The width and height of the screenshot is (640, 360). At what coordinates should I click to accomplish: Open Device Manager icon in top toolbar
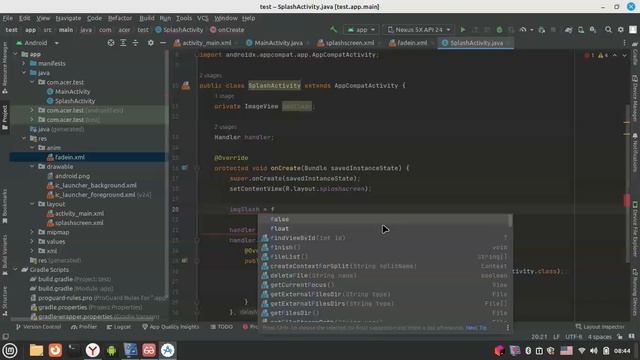581,30
